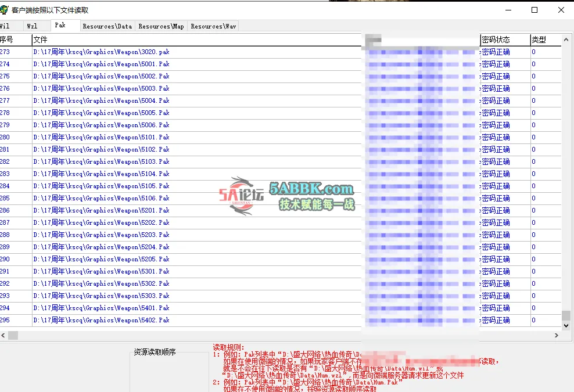Click sequence number 285
This screenshot has width=574, height=392.
(x=5, y=199)
